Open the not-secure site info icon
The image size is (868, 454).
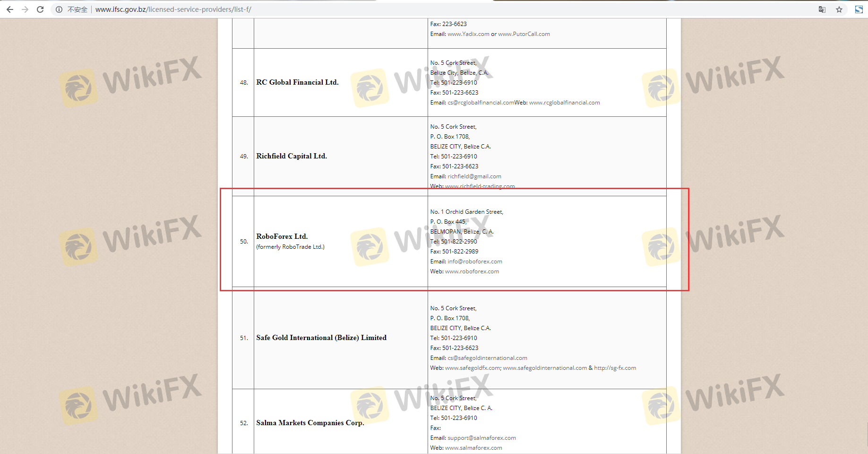59,9
